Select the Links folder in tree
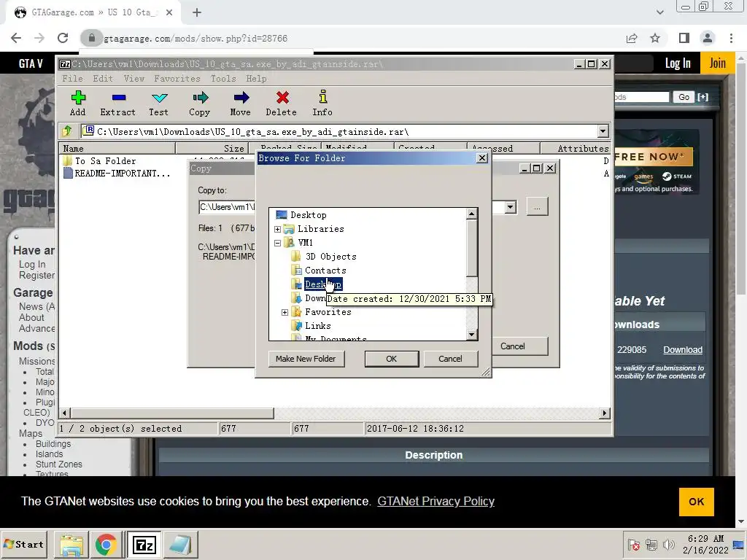This screenshot has height=560, width=747. pyautogui.click(x=318, y=326)
